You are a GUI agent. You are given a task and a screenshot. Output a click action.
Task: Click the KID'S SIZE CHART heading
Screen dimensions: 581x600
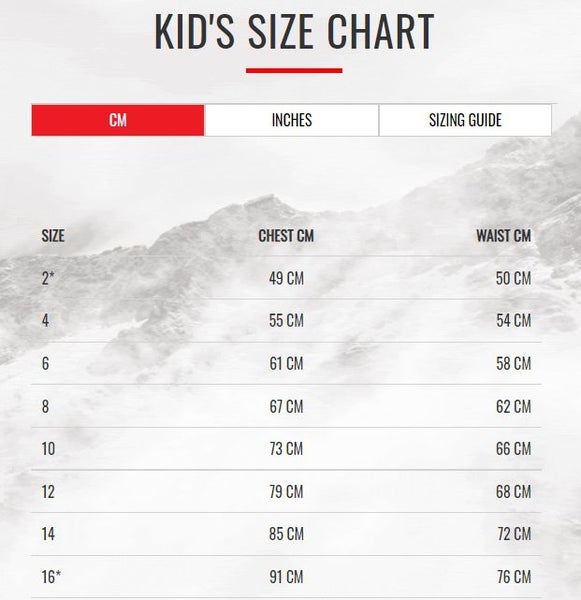294,32
